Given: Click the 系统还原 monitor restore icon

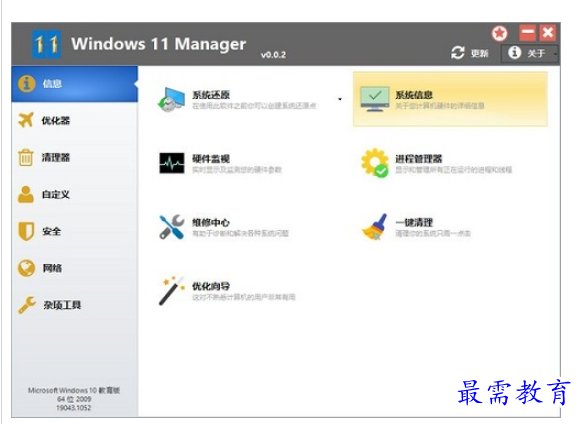Looking at the screenshot, I should [171, 100].
